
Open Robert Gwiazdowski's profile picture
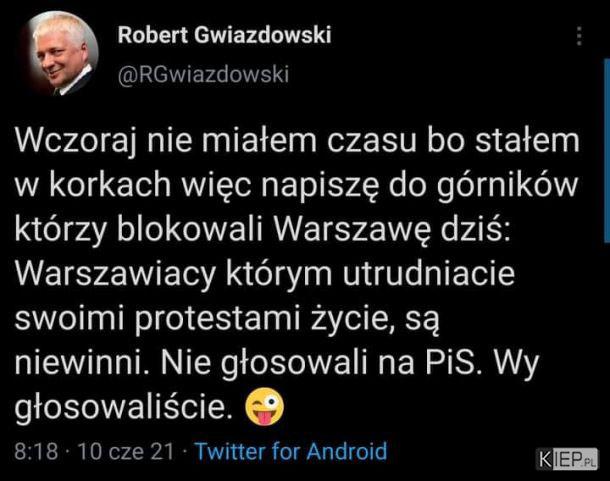tap(58, 53)
